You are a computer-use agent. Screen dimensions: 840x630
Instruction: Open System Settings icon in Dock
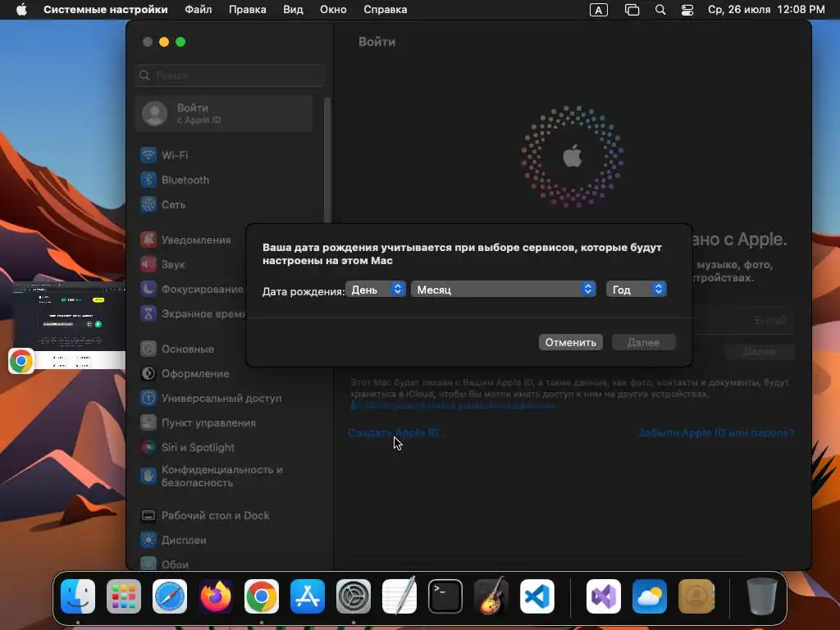click(x=354, y=596)
